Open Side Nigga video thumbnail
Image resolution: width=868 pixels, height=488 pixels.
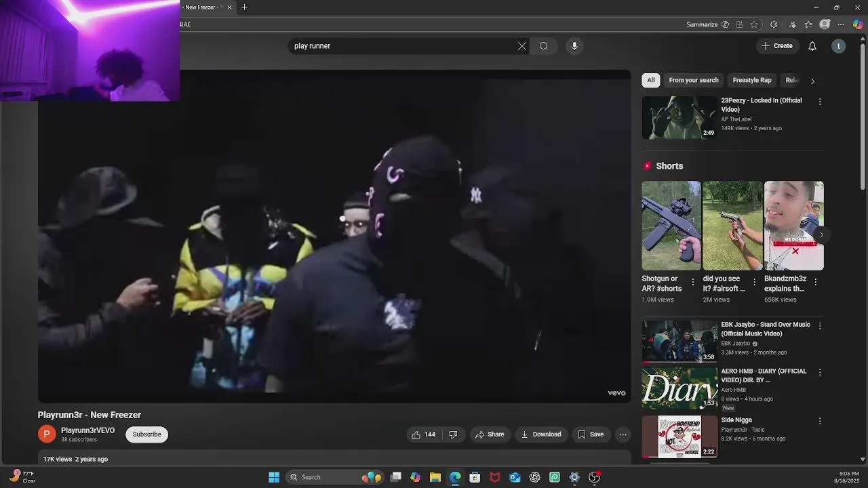pyautogui.click(x=679, y=437)
